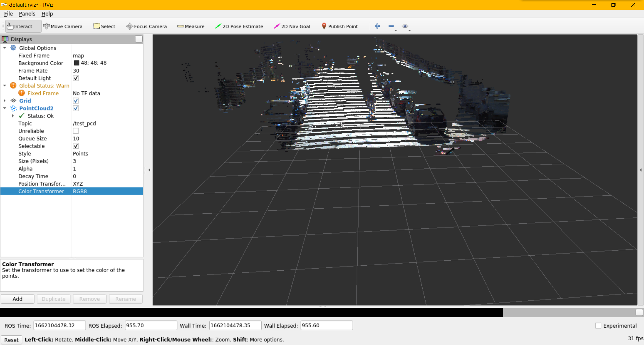Toggle the Default Light checkbox
The height and width of the screenshot is (345, 644).
pos(76,78)
